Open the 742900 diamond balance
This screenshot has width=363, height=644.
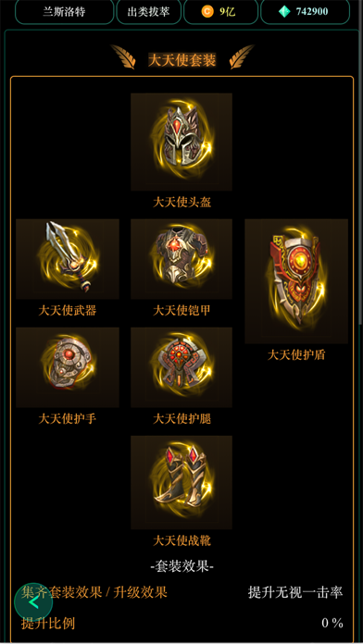312,11
